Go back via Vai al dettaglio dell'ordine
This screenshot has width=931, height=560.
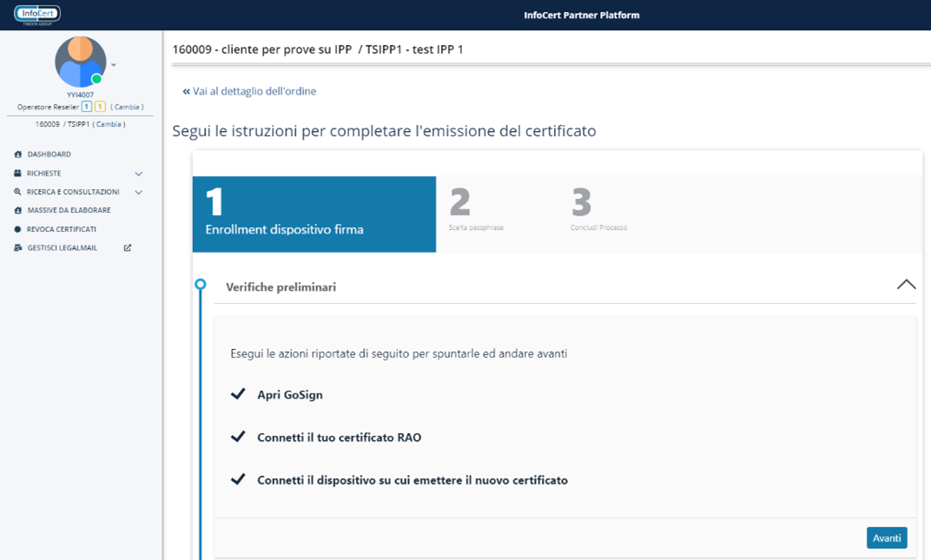(249, 91)
